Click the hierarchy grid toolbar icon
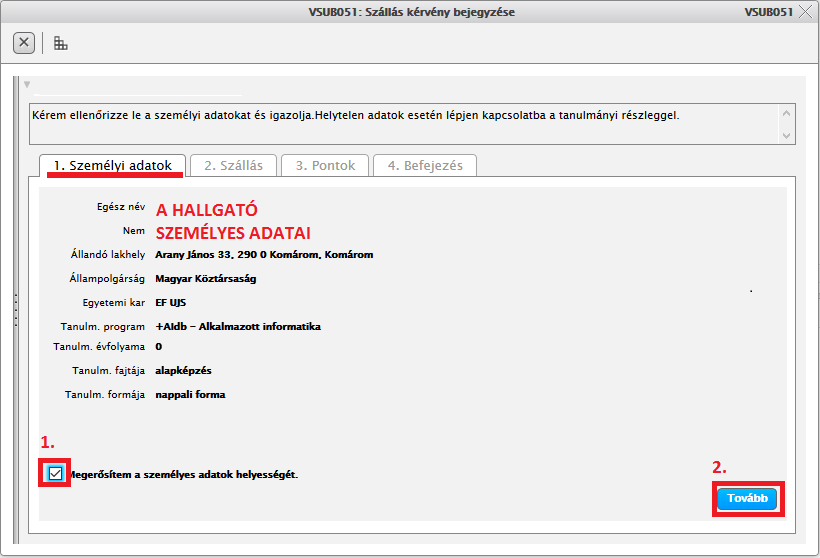The image size is (820, 558). point(61,43)
